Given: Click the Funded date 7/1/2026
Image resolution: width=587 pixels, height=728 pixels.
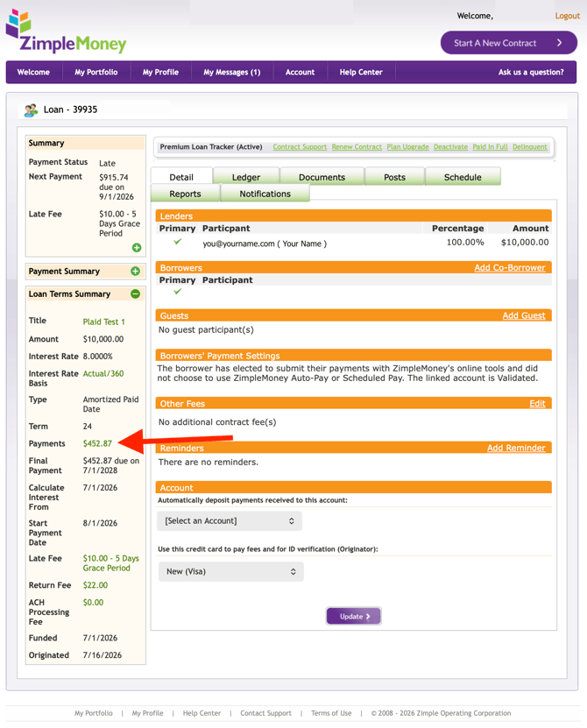Looking at the screenshot, I should tap(100, 638).
